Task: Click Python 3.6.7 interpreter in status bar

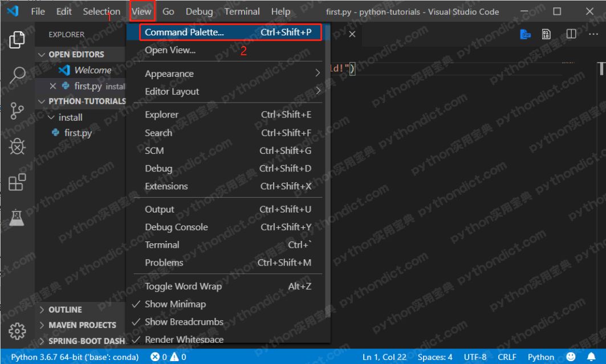Action: pos(75,357)
